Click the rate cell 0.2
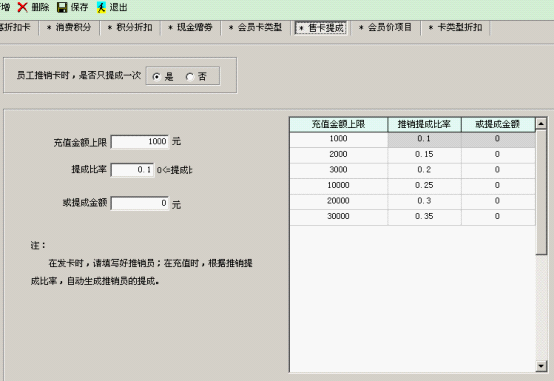The image size is (554, 381). coord(424,170)
